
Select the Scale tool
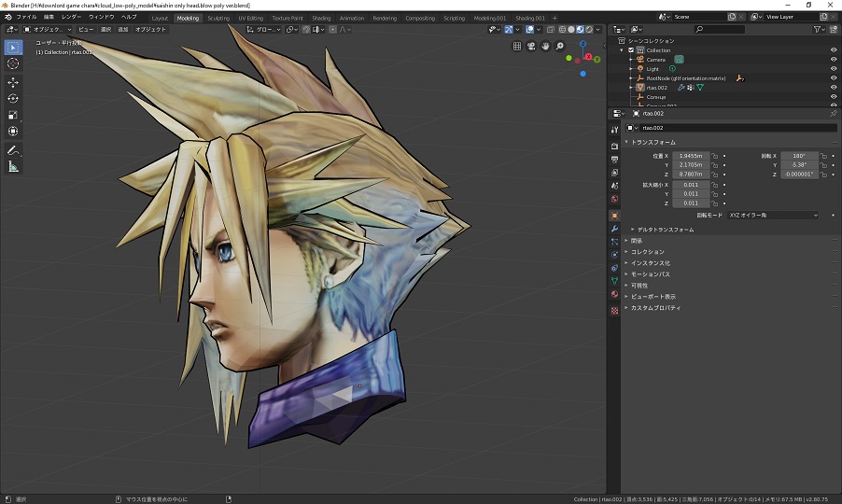[13, 115]
